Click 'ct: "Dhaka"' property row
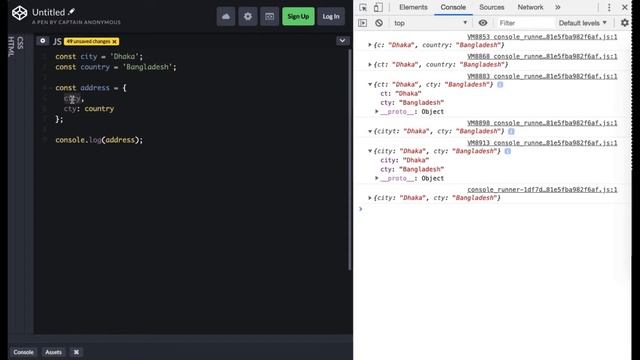The width and height of the screenshot is (640, 360). click(401, 93)
